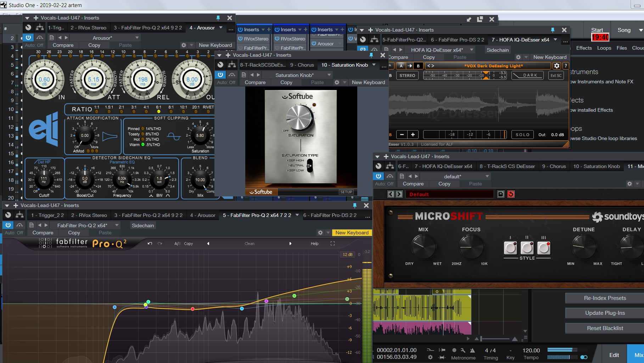The height and width of the screenshot is (363, 644).
Task: Click the Re-Index Presets button
Action: coord(605,298)
